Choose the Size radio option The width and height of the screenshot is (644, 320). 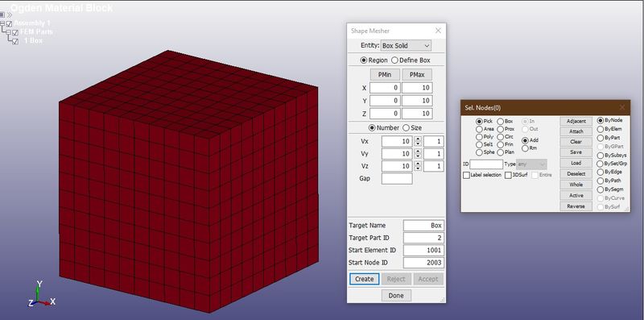(x=412, y=128)
